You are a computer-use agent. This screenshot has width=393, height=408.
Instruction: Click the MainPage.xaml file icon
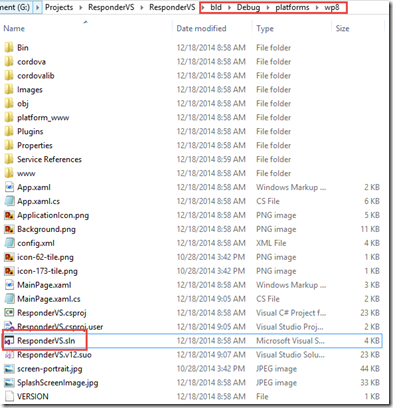[x=9, y=285]
